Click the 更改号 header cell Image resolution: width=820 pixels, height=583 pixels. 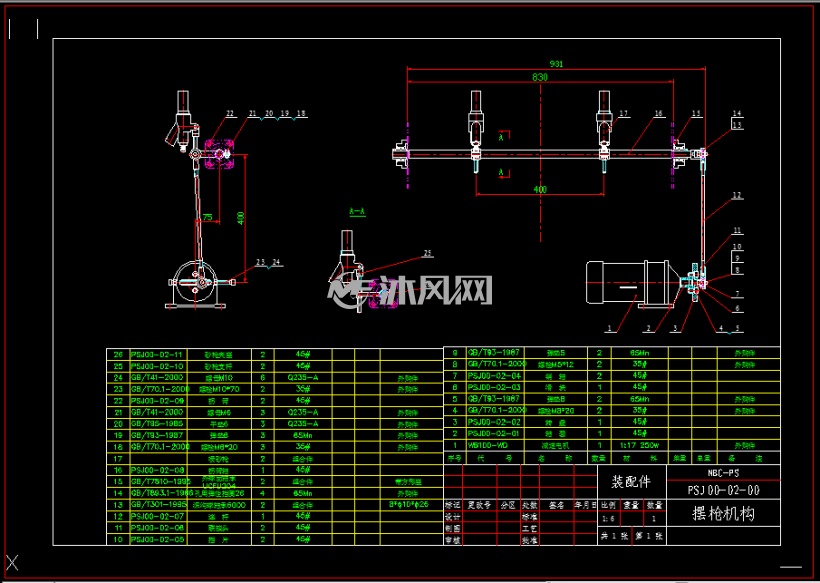click(479, 505)
